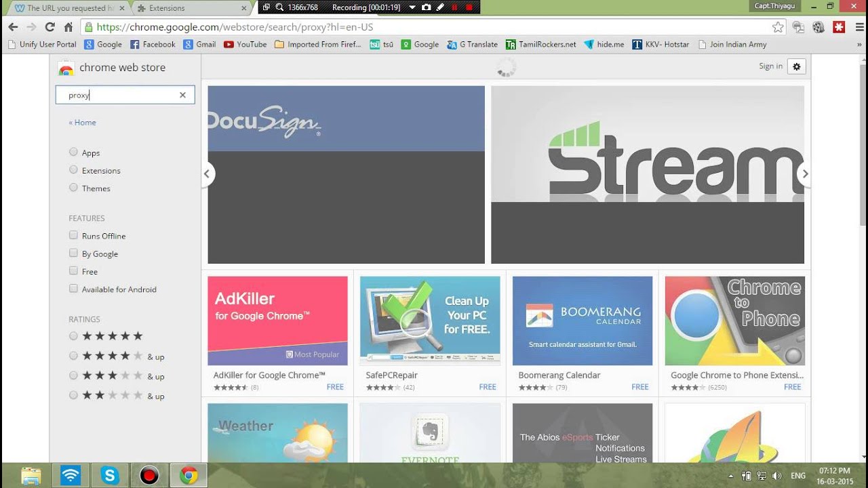Show next carousel slide
Image resolution: width=868 pixels, height=488 pixels.
click(x=804, y=174)
